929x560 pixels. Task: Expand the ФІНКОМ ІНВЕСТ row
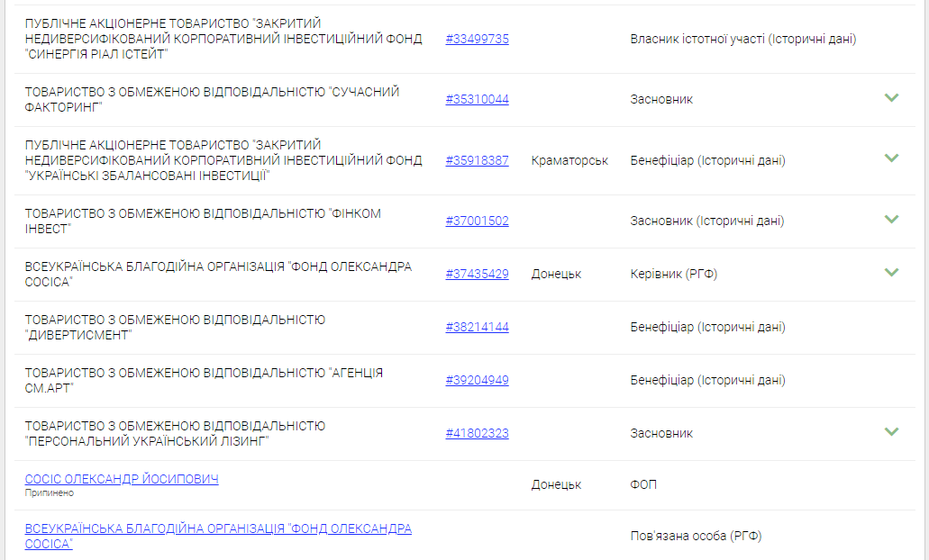(x=891, y=219)
